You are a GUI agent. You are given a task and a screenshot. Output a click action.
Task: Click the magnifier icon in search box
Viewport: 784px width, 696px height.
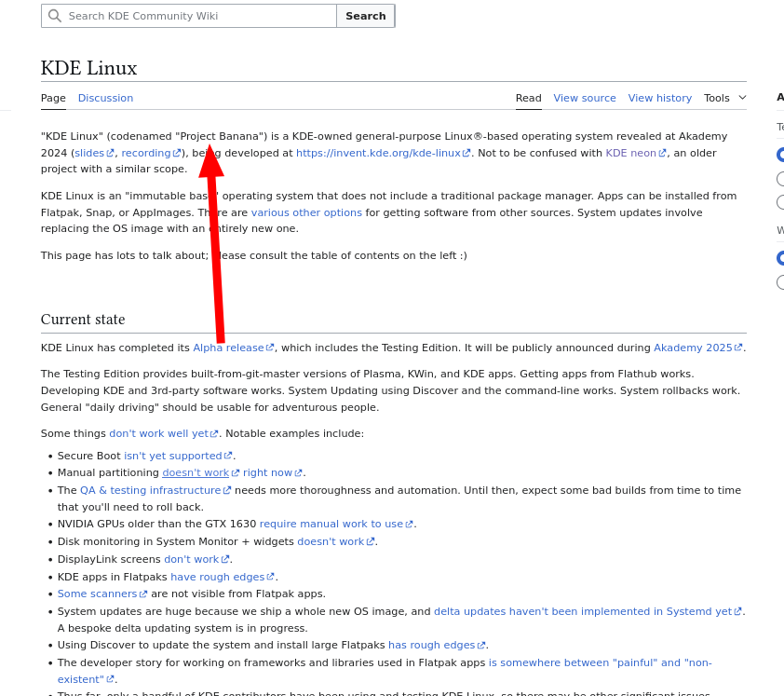(x=55, y=16)
